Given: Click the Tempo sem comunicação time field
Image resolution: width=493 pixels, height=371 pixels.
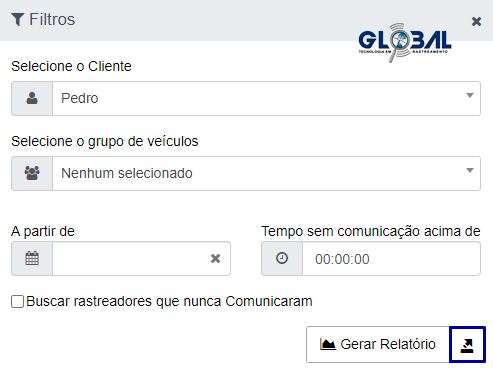Looking at the screenshot, I should (391, 259).
